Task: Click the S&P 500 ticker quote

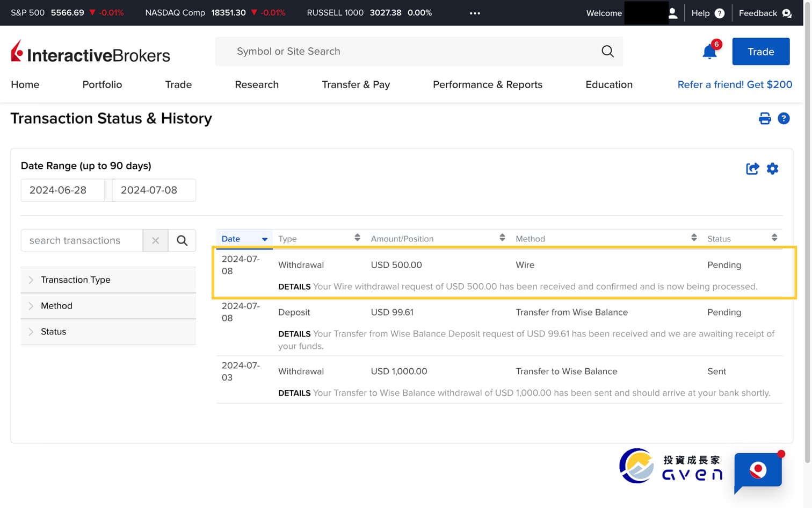Action: click(67, 13)
